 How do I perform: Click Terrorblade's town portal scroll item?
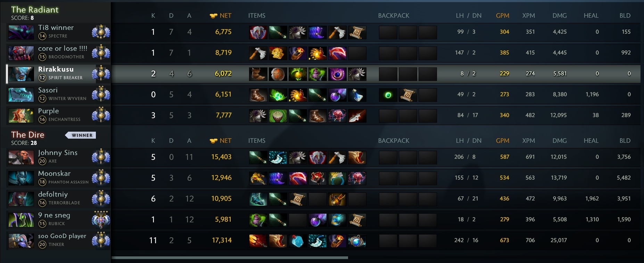coord(298,199)
